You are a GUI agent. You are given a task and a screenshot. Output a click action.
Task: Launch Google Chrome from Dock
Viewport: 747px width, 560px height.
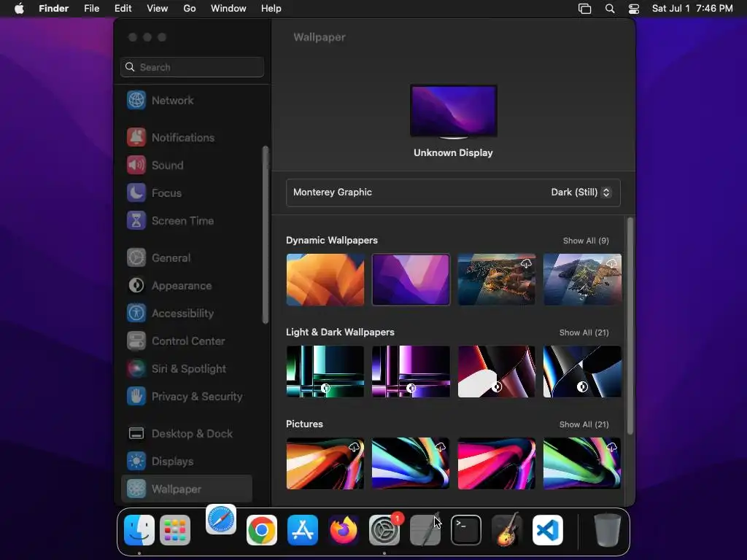(262, 530)
